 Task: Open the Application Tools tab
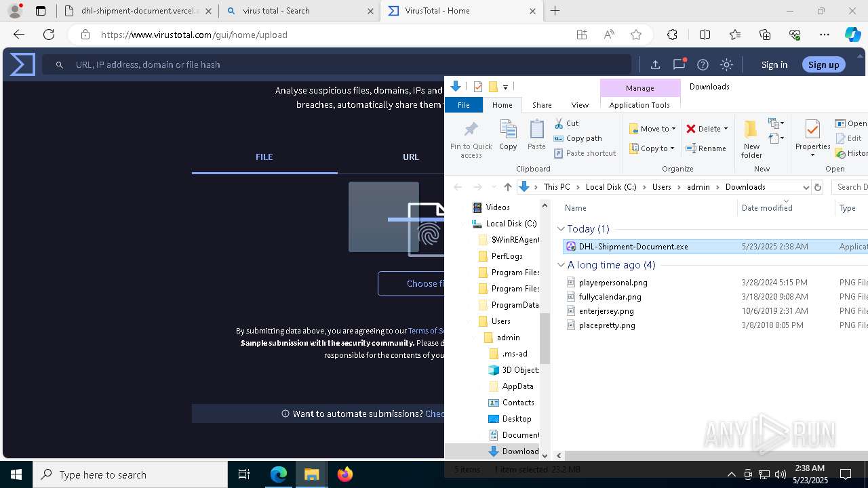639,105
